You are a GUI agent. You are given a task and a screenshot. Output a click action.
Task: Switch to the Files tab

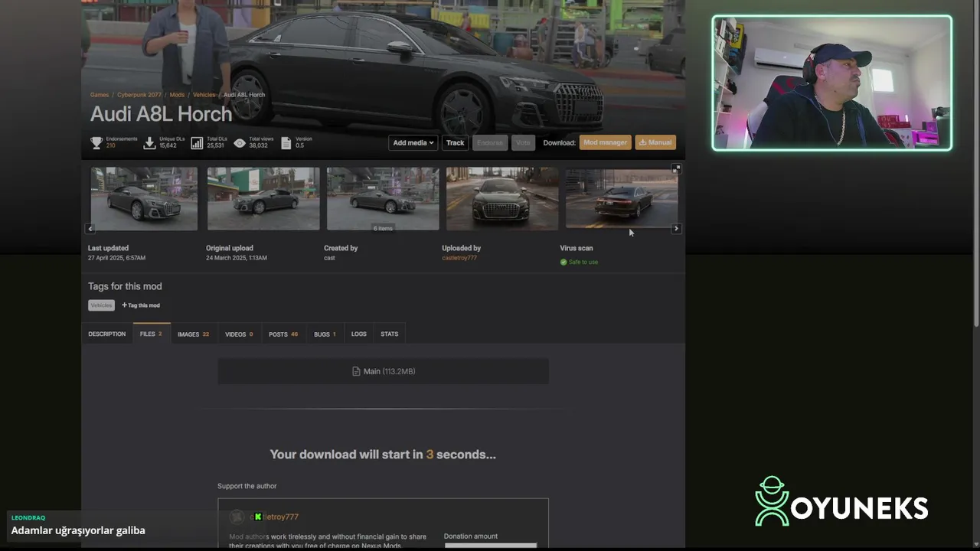[151, 334]
